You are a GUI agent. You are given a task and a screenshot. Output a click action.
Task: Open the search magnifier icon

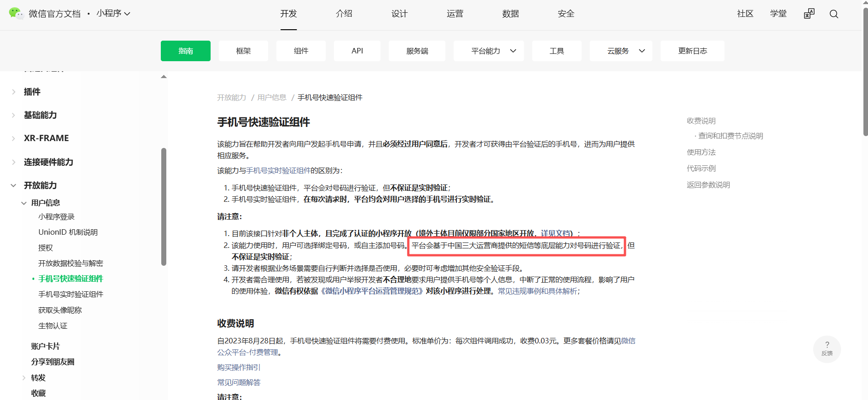coord(834,14)
